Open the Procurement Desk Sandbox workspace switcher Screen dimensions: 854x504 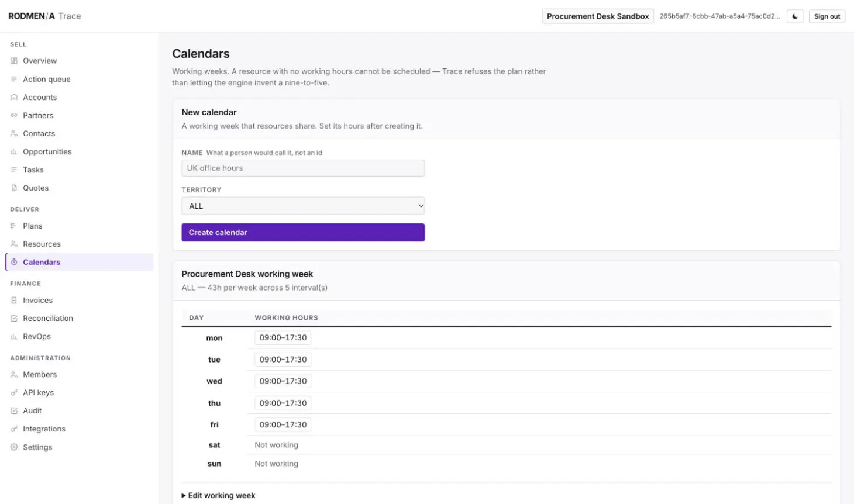click(x=598, y=16)
